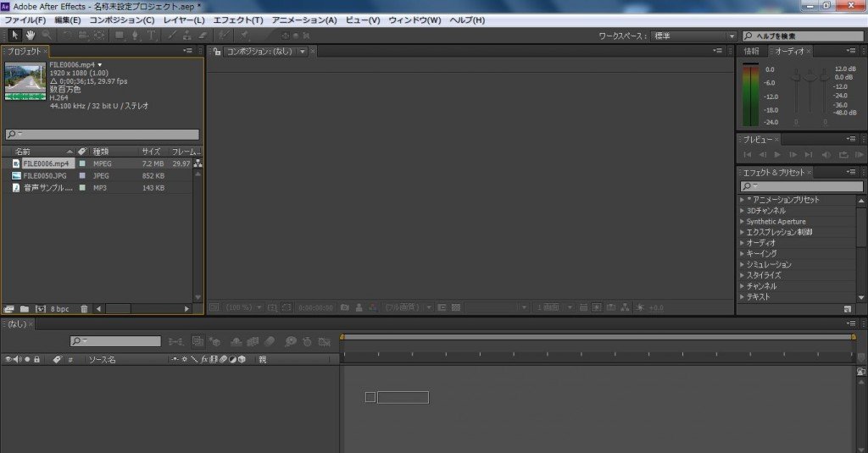The height and width of the screenshot is (453, 868).
Task: Switch to the オーディオ tab
Action: pyautogui.click(x=789, y=51)
